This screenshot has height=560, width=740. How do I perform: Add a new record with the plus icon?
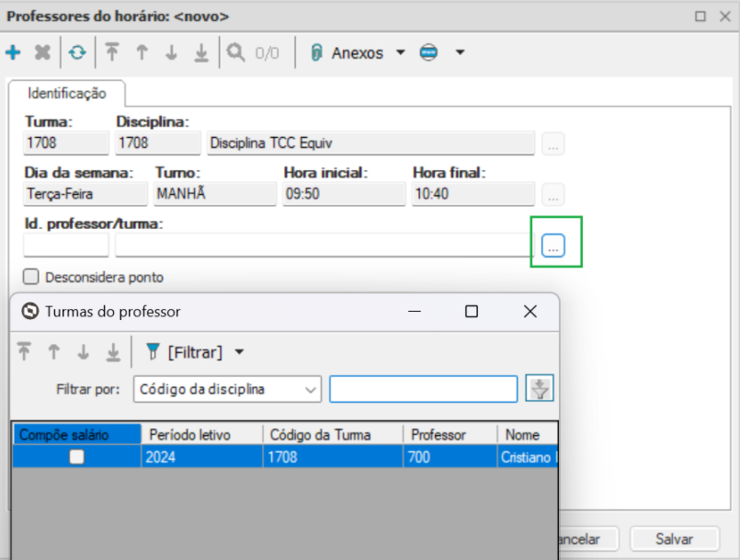pyautogui.click(x=13, y=52)
